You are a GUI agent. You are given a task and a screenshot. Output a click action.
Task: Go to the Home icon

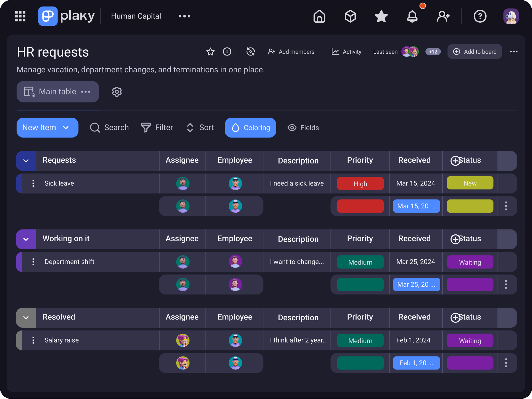point(319,16)
